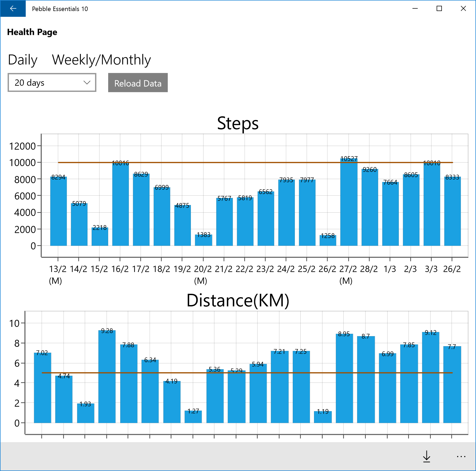This screenshot has width=476, height=471.
Task: Click the download arrow icon
Action: 427,456
